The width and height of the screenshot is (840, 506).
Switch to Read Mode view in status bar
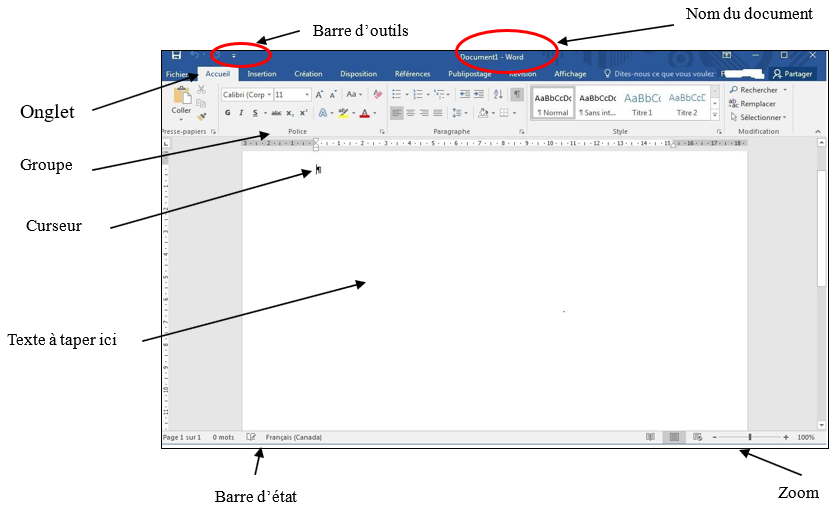[x=651, y=437]
